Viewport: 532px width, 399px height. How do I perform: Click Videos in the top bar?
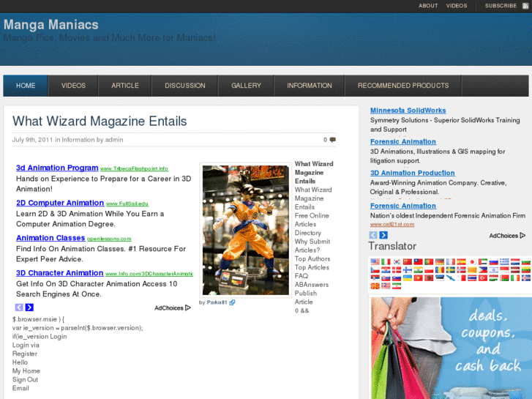[457, 6]
